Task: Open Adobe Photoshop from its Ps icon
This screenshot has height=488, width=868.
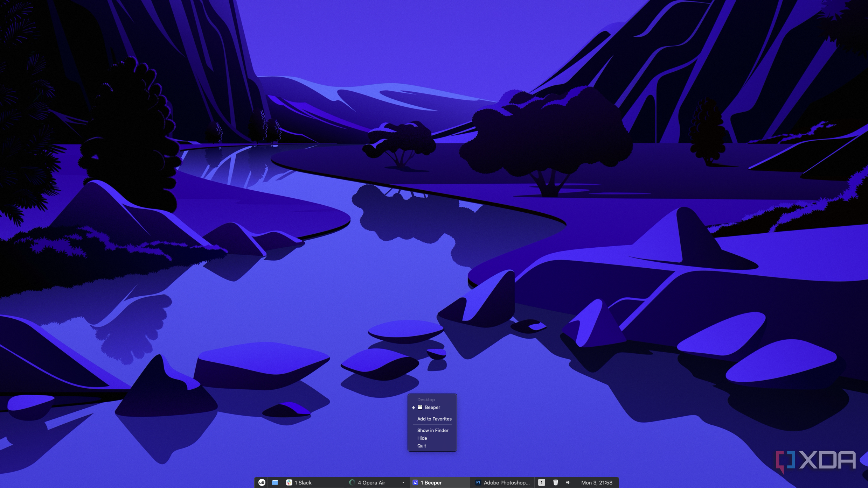Action: 478,482
